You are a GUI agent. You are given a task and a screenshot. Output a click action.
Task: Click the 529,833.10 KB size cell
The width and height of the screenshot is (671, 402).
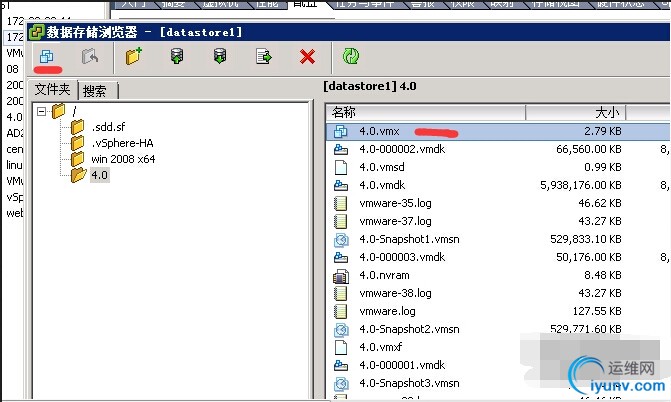click(585, 239)
